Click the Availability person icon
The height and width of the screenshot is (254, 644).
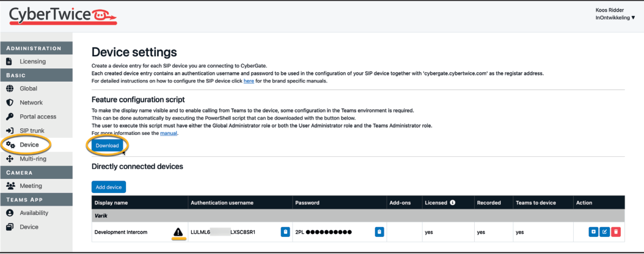[10, 213]
